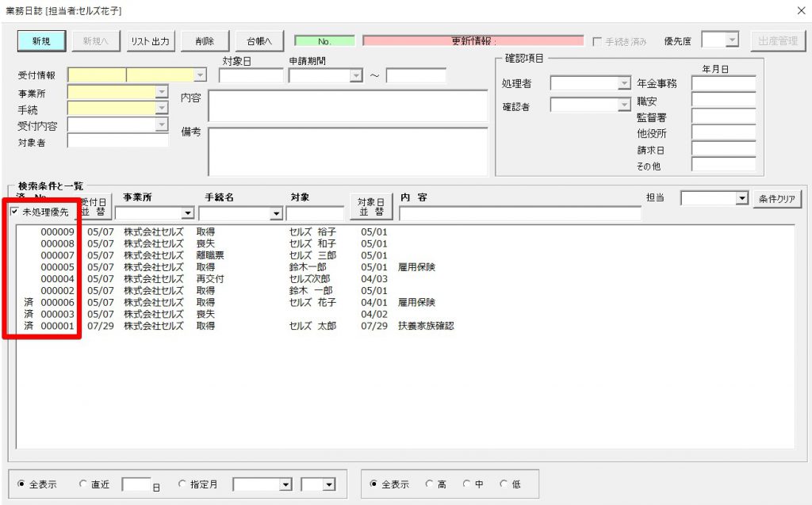The height and width of the screenshot is (505, 812).
Task: Click the 他役所 date field
Action: [723, 132]
